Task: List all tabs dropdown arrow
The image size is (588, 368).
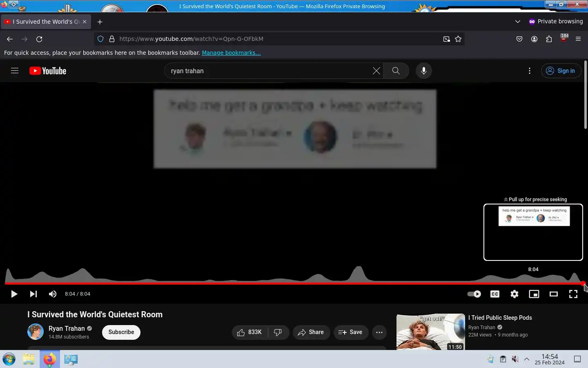Action: click(x=518, y=21)
